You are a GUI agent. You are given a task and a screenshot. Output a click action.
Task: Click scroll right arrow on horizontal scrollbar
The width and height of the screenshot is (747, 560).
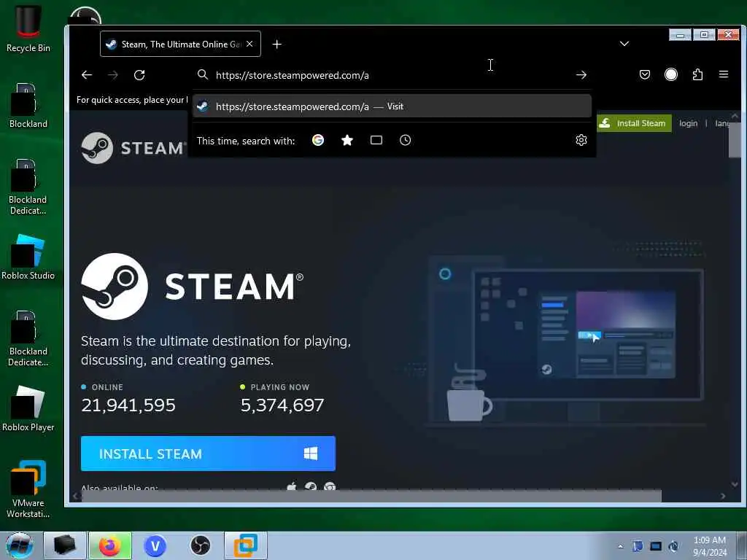pyautogui.click(x=723, y=496)
